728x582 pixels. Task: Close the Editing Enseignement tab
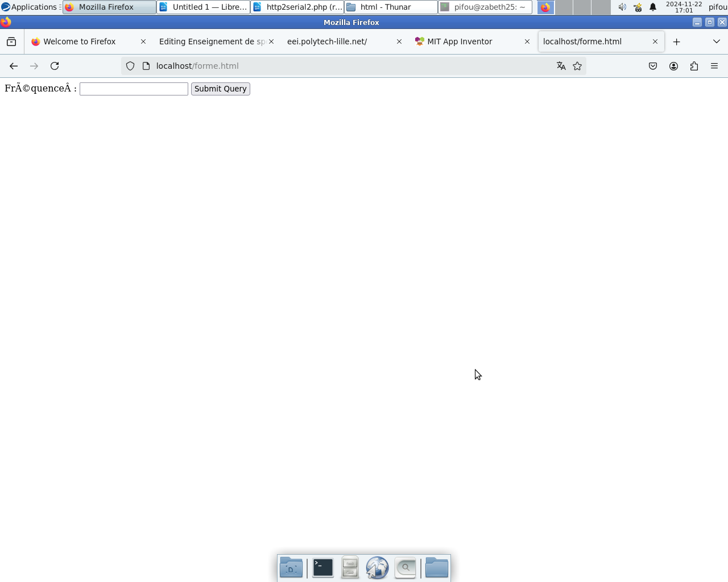(271, 41)
